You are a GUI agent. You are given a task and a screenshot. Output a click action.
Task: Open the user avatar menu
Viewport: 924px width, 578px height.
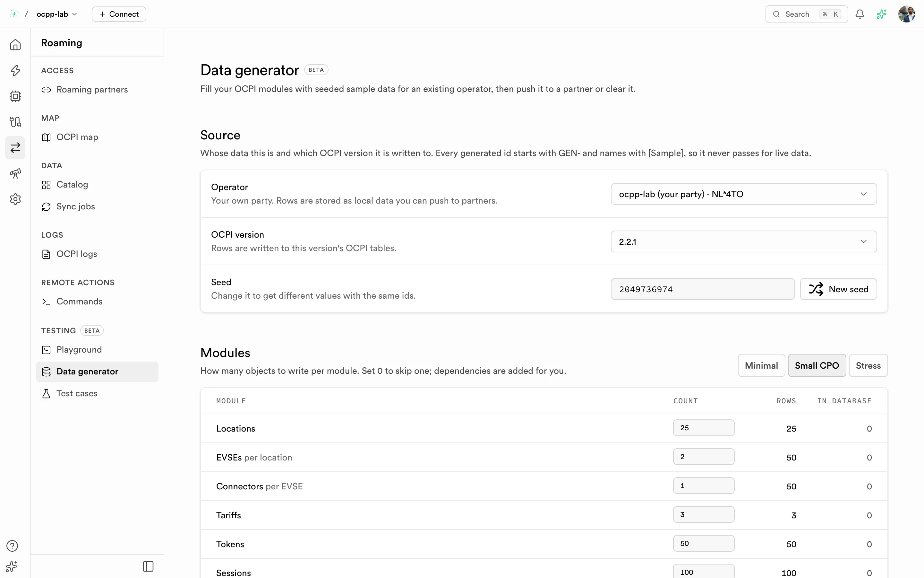(906, 14)
